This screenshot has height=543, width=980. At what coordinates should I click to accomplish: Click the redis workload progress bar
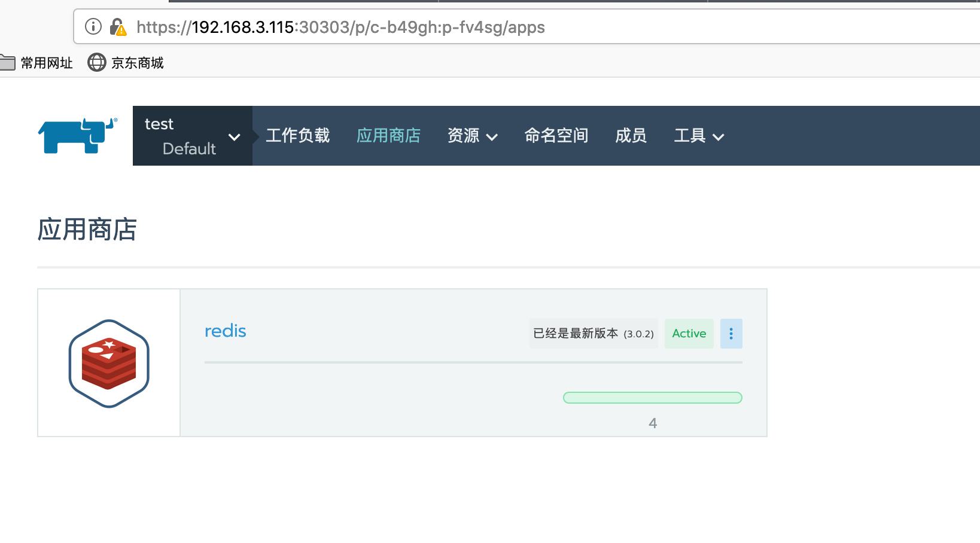(x=653, y=398)
